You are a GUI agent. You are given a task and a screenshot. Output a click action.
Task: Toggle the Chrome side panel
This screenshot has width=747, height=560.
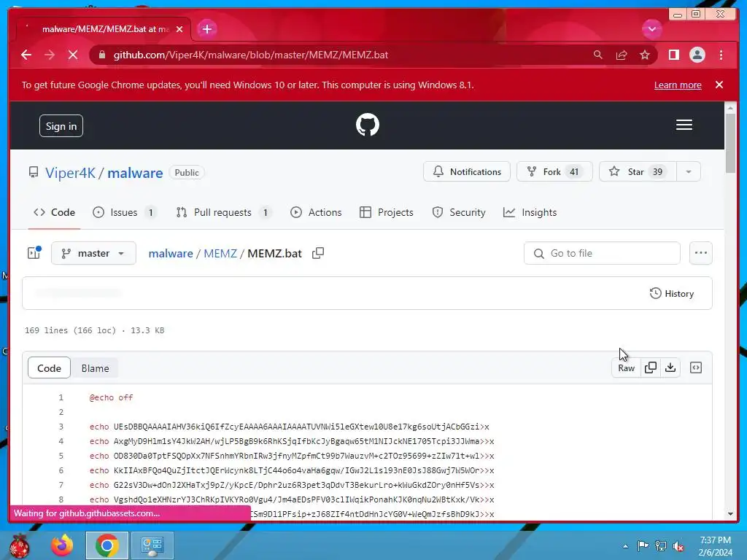pos(673,55)
